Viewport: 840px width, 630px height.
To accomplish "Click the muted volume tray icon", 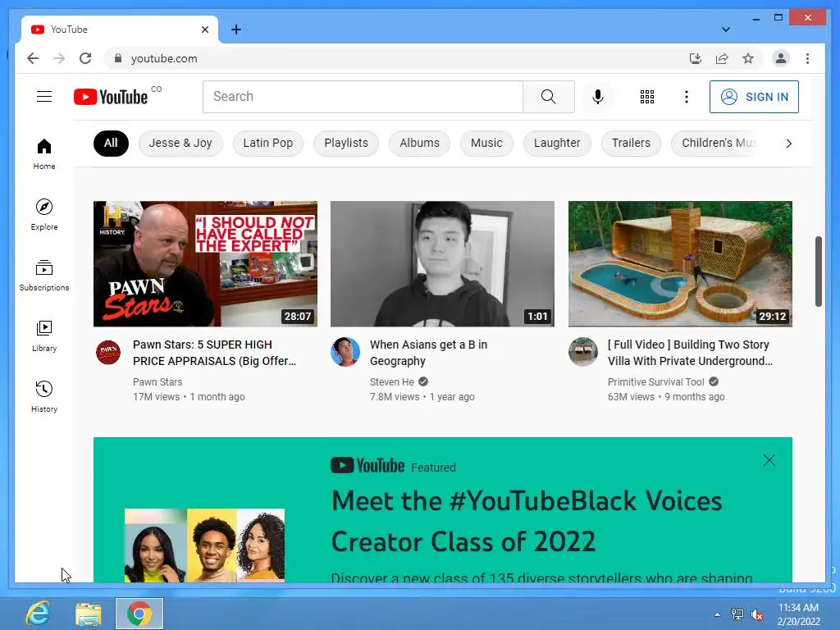I will click(757, 614).
